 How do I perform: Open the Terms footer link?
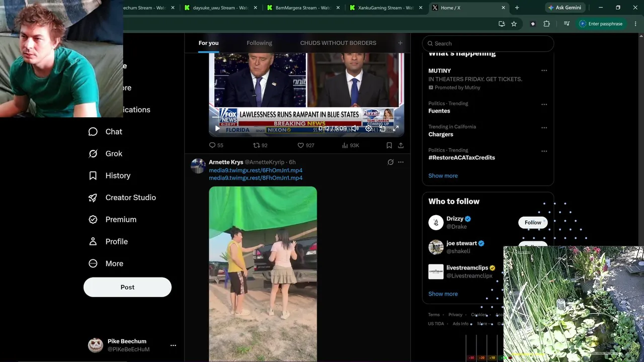click(434, 315)
